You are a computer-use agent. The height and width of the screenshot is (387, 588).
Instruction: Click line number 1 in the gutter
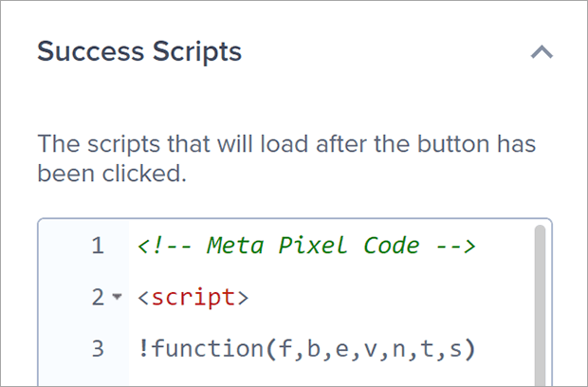(x=98, y=247)
